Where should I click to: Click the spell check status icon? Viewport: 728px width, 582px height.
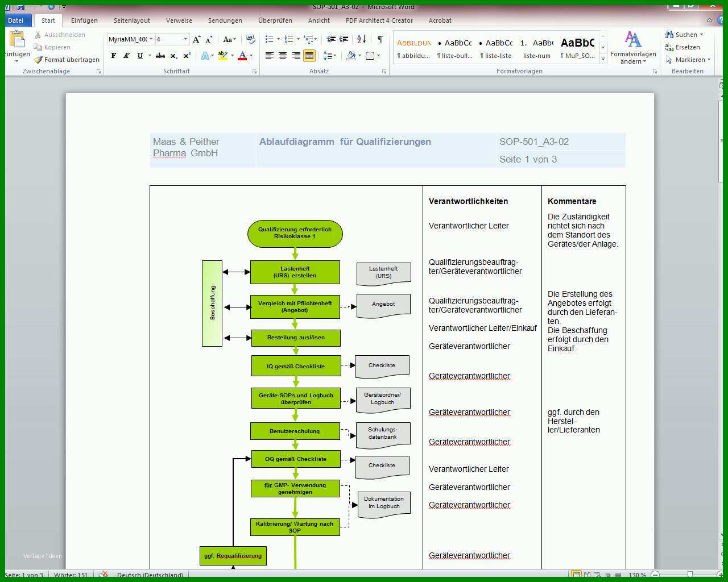tap(103, 575)
